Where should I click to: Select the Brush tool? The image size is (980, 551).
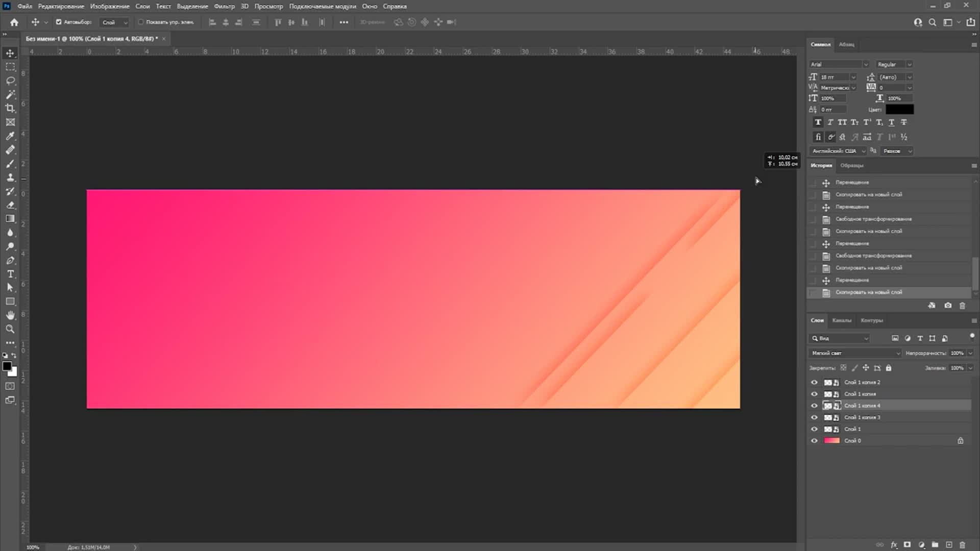click(x=10, y=163)
